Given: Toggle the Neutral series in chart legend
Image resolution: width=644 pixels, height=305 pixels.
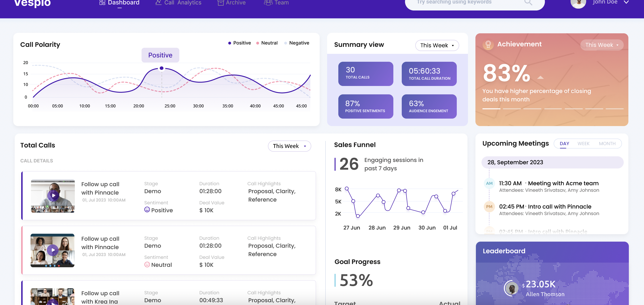Looking at the screenshot, I should pos(267,43).
